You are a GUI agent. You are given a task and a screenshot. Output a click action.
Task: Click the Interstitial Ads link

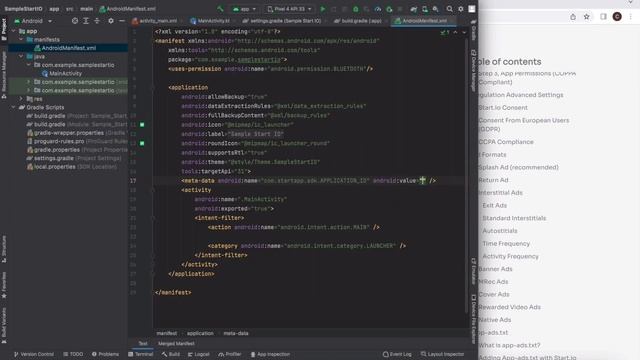click(500, 193)
